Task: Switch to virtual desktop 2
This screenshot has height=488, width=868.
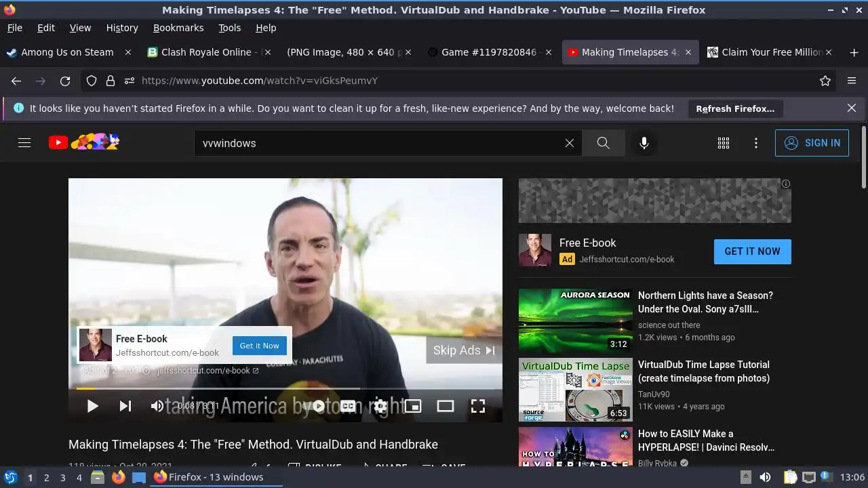Action: (46, 477)
